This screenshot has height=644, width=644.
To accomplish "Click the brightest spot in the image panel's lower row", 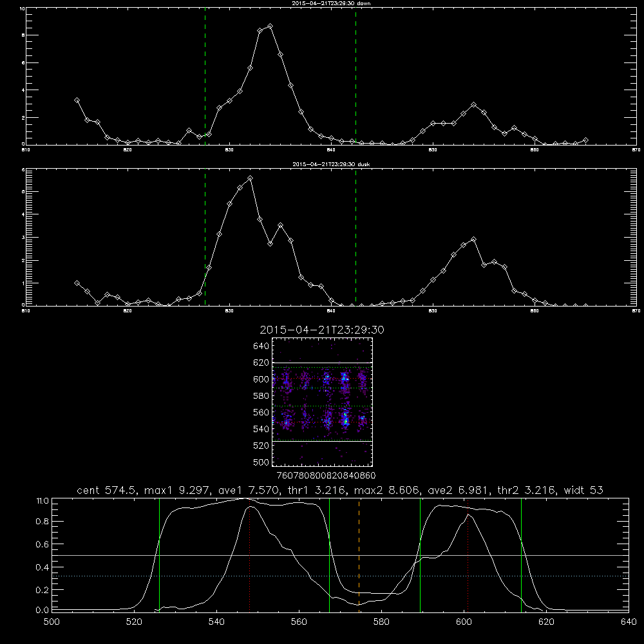I will tap(345, 420).
